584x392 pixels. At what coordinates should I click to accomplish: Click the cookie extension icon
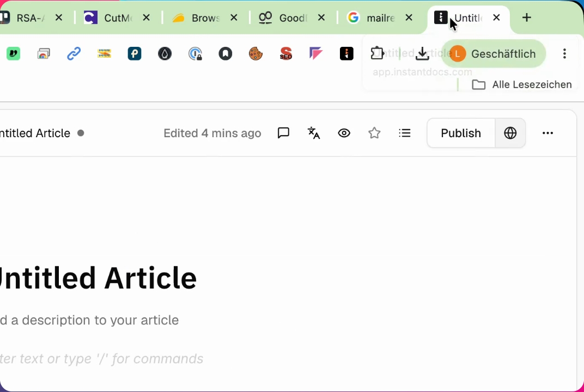[x=255, y=53]
